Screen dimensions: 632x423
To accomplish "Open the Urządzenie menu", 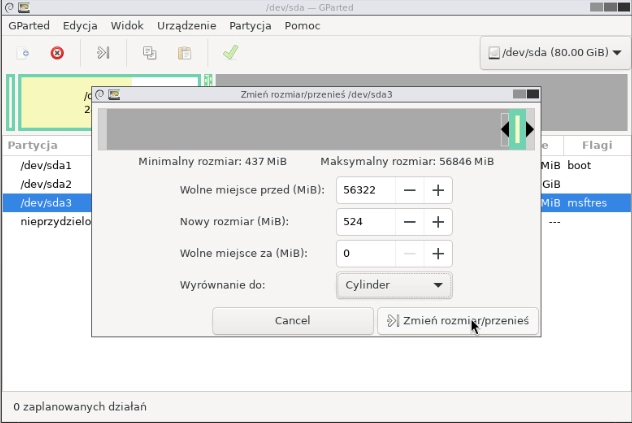I will pyautogui.click(x=186, y=25).
